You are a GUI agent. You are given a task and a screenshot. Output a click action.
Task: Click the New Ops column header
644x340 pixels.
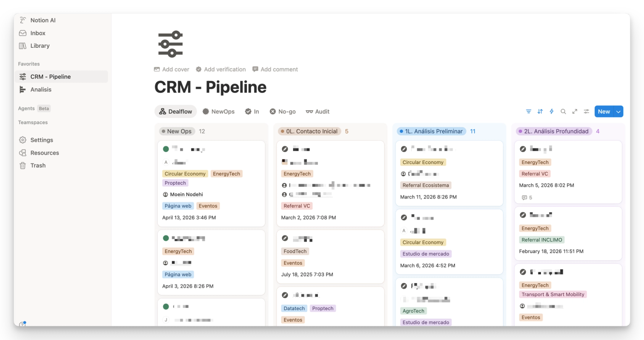(177, 131)
